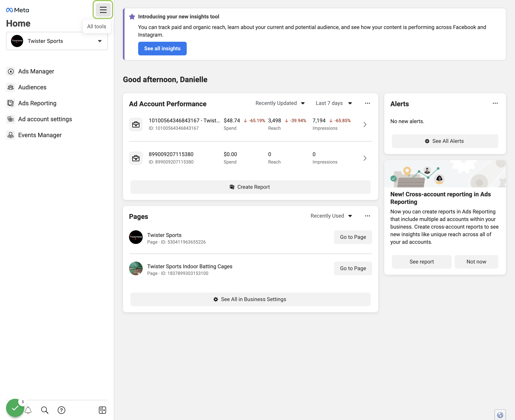515x420 pixels.
Task: Click the Meta logo
Action: [x=17, y=10]
